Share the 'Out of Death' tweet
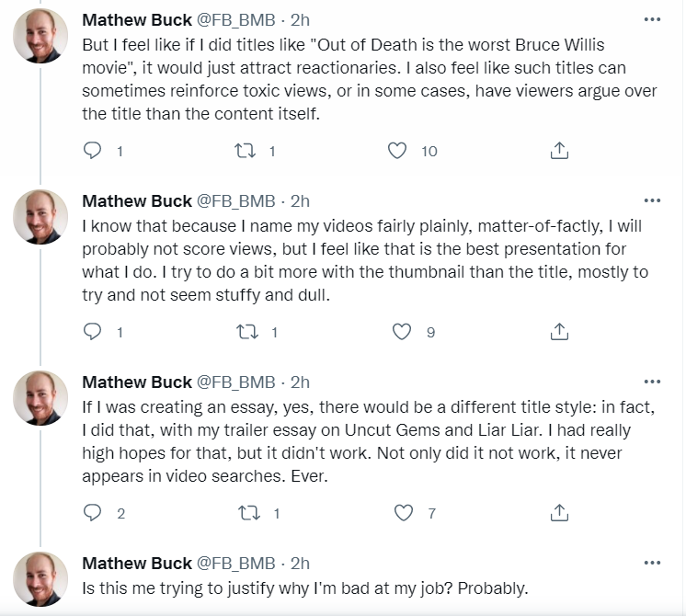 pyautogui.click(x=559, y=150)
